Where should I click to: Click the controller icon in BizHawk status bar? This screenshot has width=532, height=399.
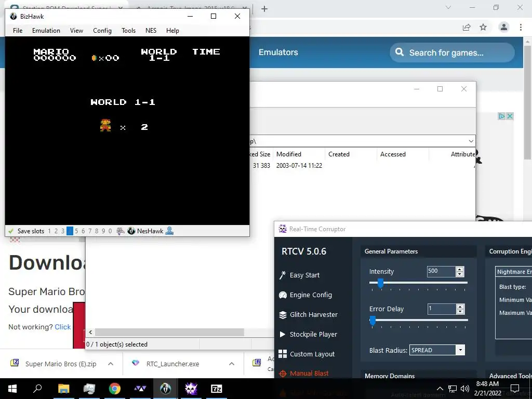(121, 231)
